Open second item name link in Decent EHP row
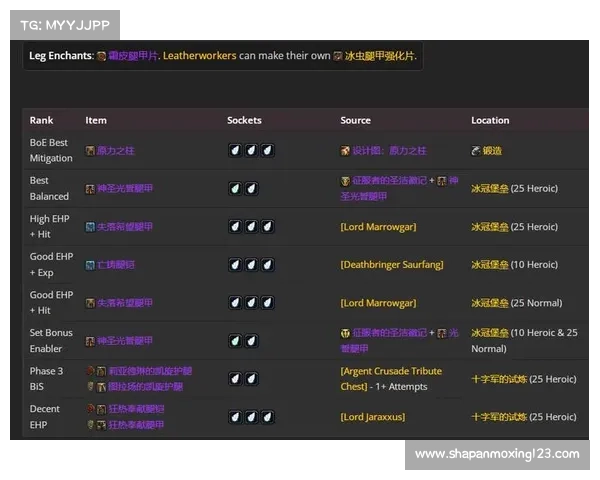This screenshot has width=600, height=480. coord(136,425)
